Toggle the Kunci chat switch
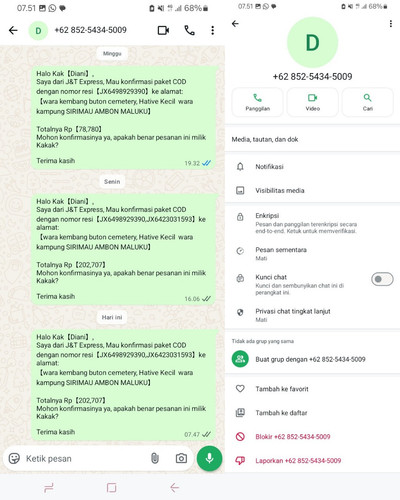Screen dimensions: 400x500 tap(382, 279)
